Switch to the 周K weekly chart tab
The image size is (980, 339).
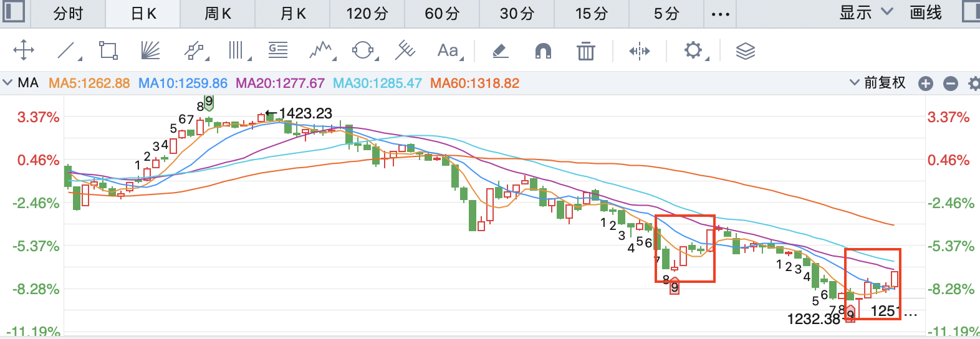pyautogui.click(x=218, y=14)
